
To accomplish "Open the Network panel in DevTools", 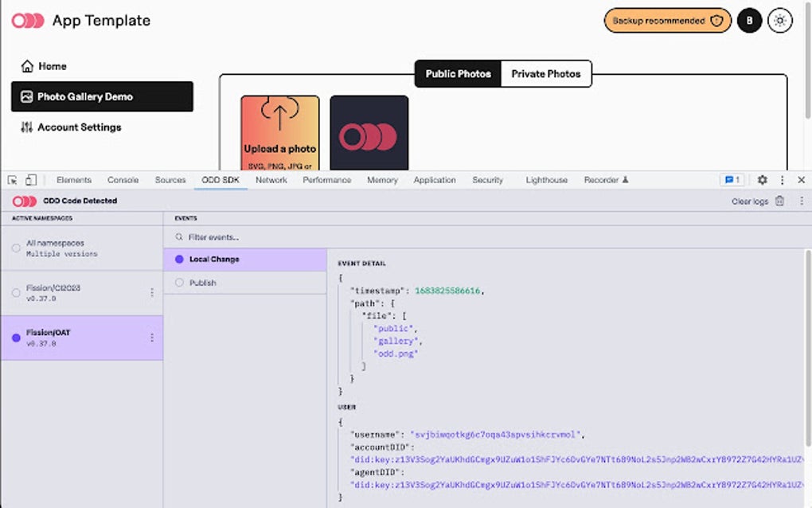I will 271,180.
